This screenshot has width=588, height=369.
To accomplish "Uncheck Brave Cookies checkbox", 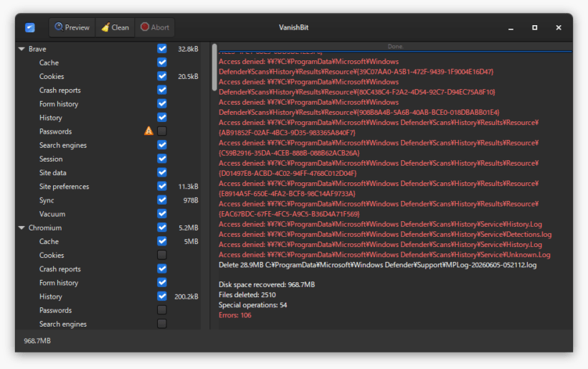I will pos(162,76).
